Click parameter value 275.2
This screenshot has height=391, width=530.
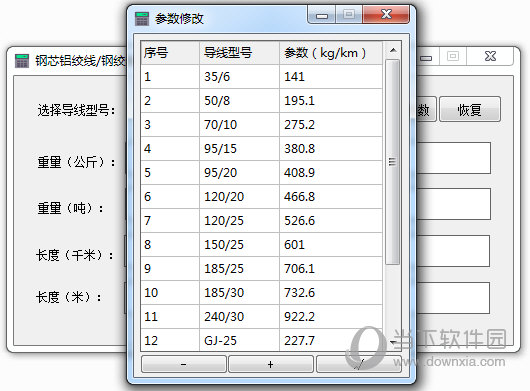pyautogui.click(x=331, y=125)
